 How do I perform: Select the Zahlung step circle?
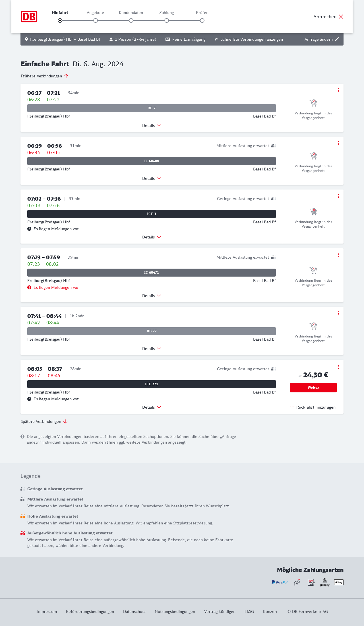(167, 20)
